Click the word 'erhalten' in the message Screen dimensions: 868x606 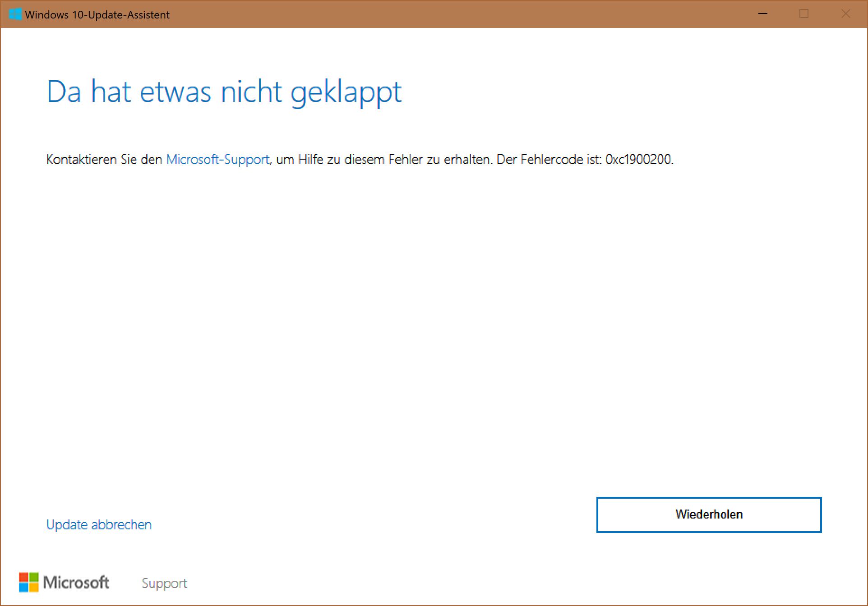click(466, 160)
